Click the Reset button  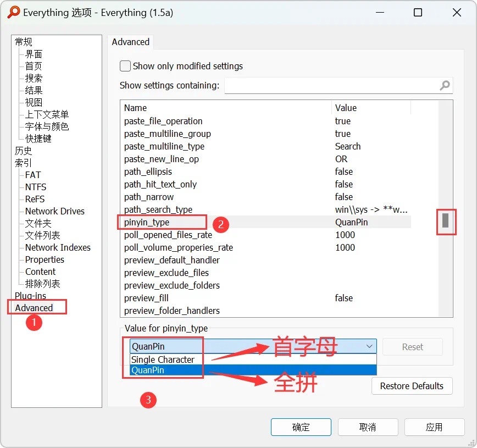(x=413, y=347)
